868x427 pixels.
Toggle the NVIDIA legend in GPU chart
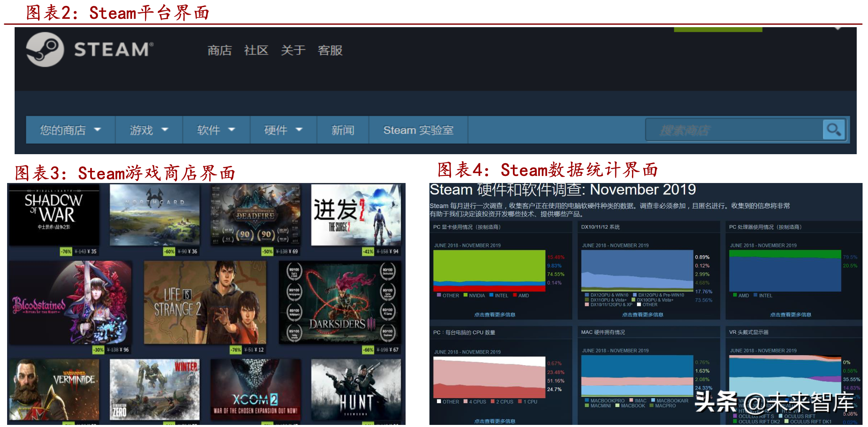(x=474, y=295)
